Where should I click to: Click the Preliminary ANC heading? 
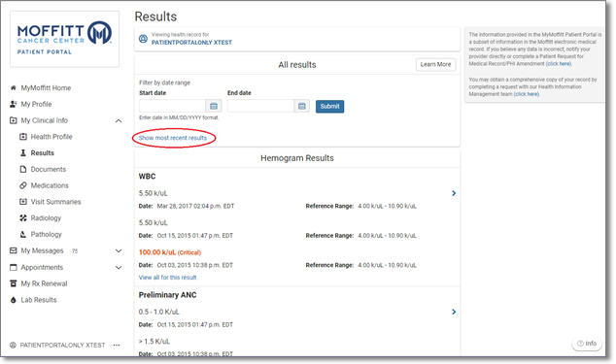pyautogui.click(x=167, y=295)
